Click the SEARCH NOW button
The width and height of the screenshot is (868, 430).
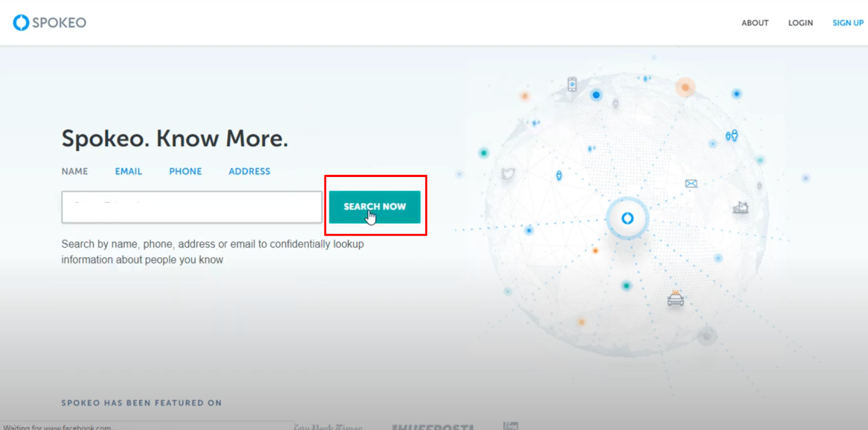click(374, 207)
